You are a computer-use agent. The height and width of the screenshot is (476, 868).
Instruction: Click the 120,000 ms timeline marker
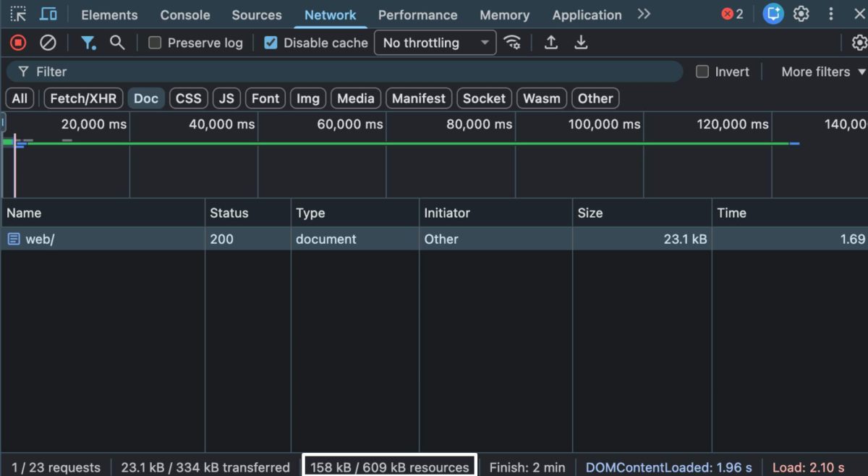coord(733,124)
